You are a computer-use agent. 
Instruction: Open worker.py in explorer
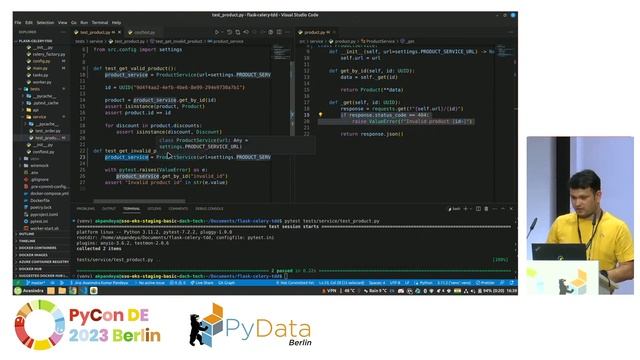[x=42, y=82]
